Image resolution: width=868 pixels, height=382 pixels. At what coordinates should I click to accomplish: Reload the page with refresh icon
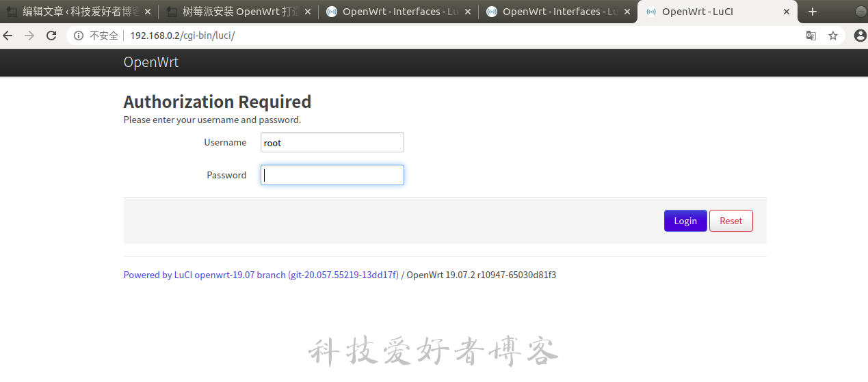pyautogui.click(x=51, y=36)
